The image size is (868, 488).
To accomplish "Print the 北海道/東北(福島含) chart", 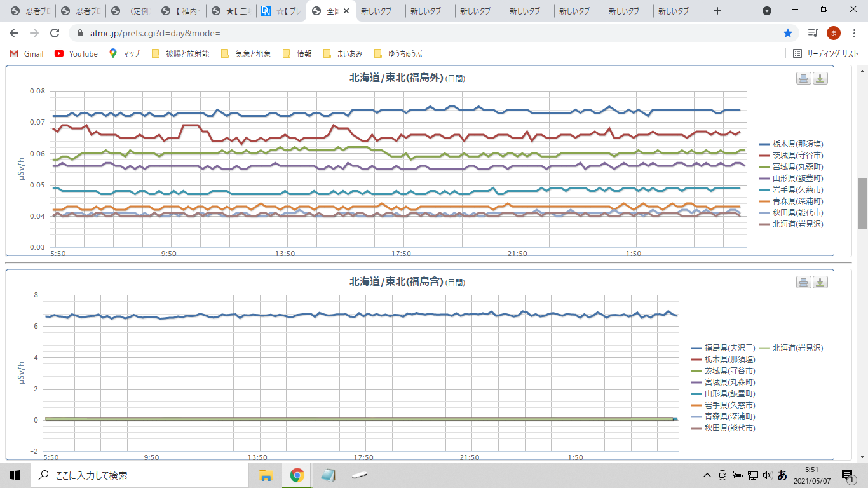I will coord(804,282).
